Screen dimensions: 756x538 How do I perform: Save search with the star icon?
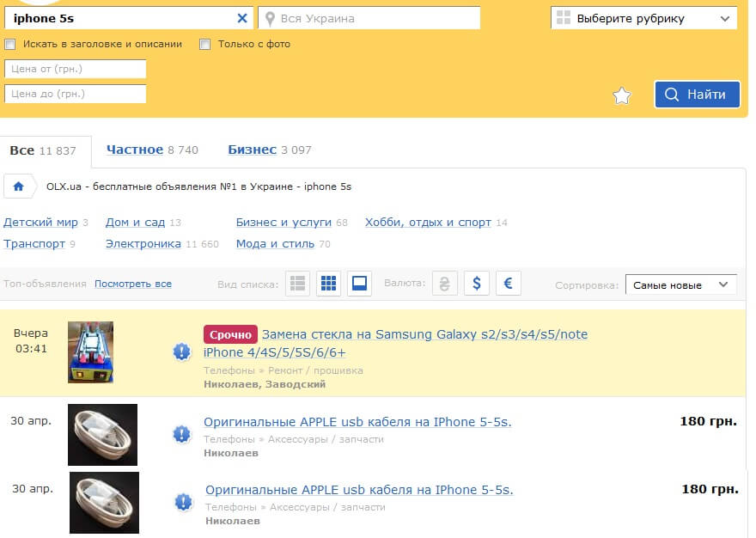pos(621,95)
